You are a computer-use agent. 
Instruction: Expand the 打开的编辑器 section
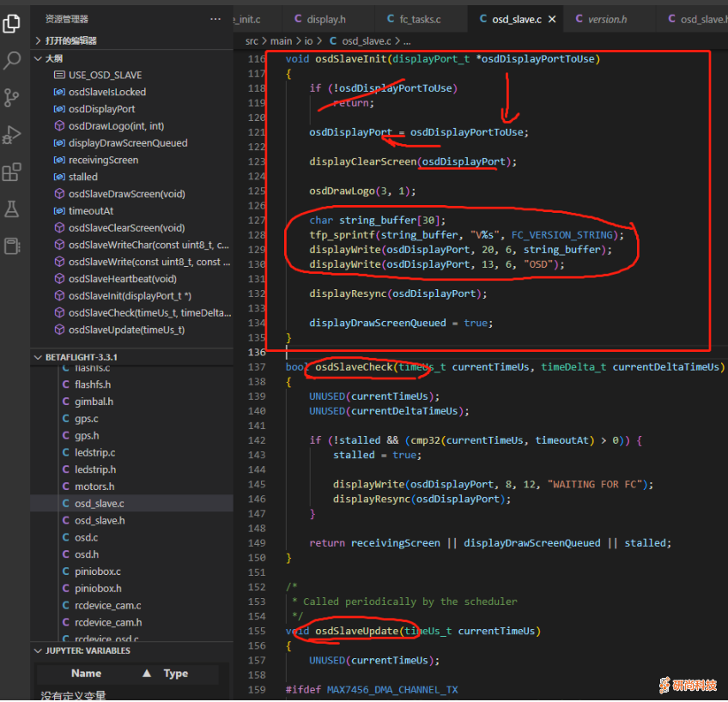click(70, 40)
